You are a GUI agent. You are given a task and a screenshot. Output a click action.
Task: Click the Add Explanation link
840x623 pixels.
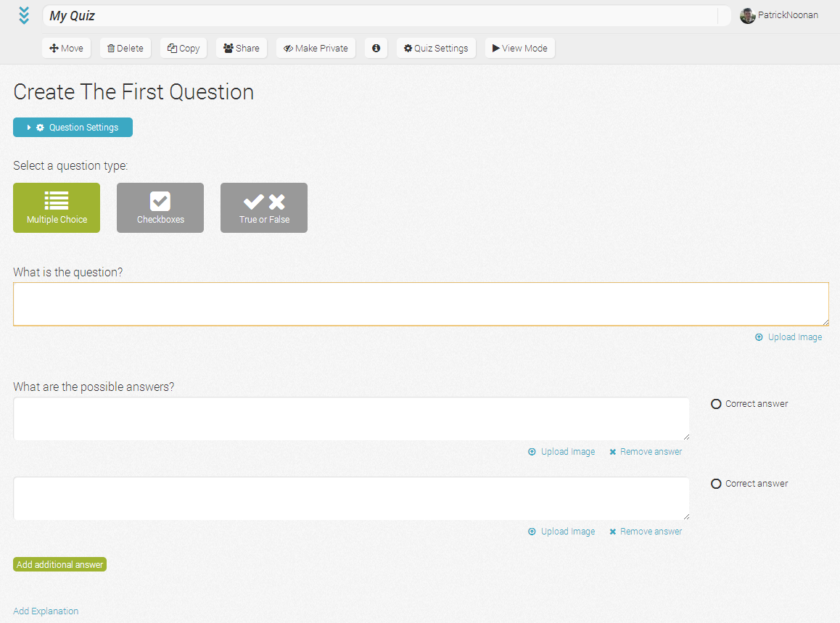(x=46, y=611)
